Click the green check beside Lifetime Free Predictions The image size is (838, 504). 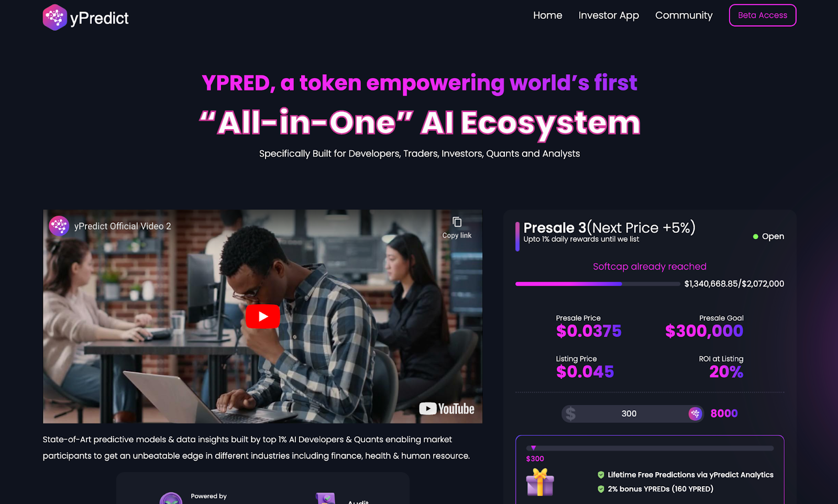(x=601, y=475)
